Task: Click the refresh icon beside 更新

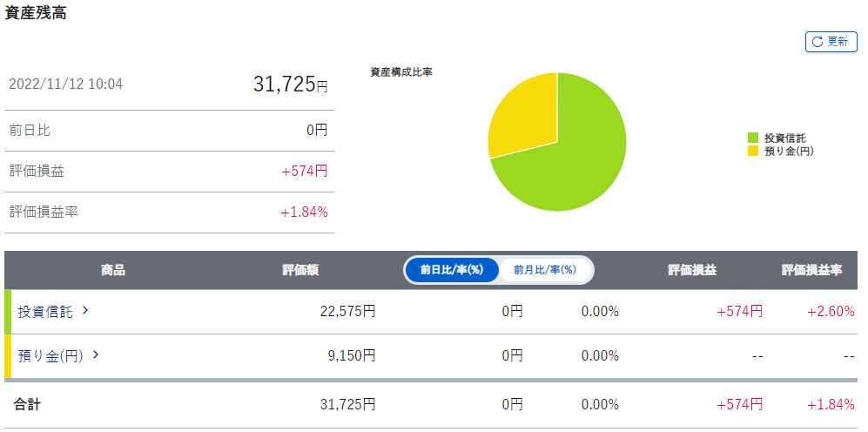Action: coord(818,42)
